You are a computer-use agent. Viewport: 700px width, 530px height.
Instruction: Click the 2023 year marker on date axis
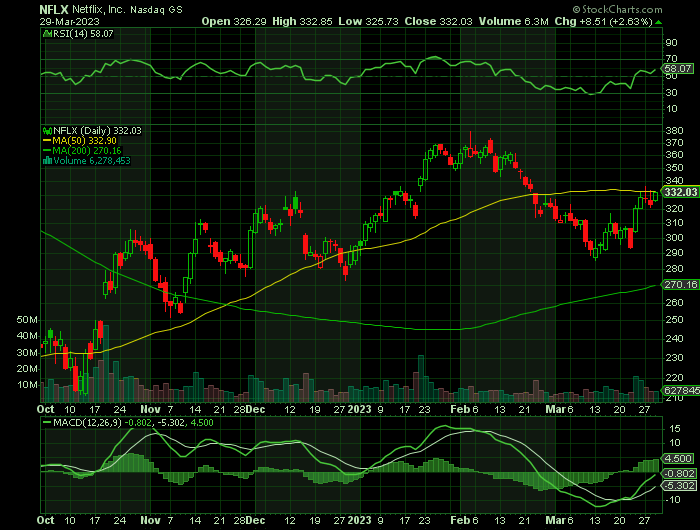pos(361,409)
